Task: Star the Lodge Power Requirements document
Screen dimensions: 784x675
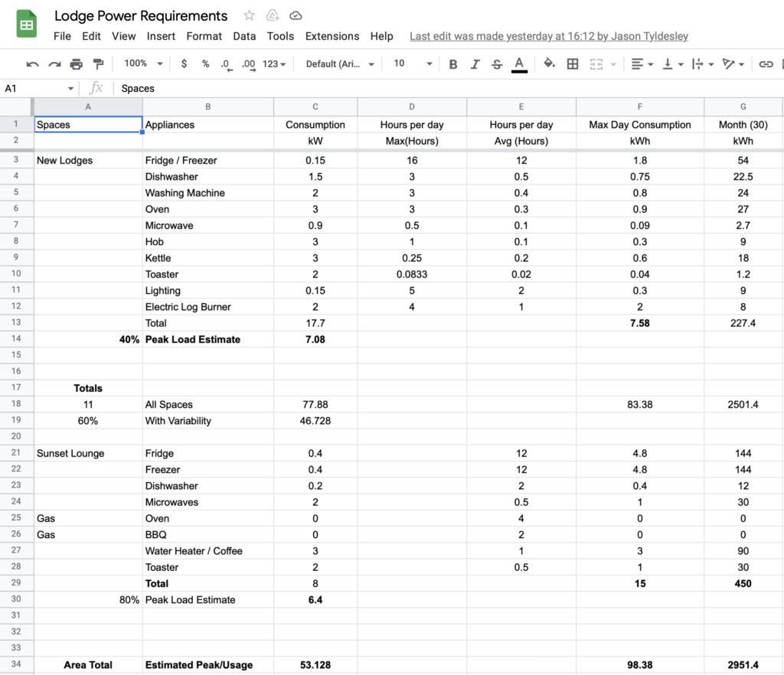Action: click(249, 15)
